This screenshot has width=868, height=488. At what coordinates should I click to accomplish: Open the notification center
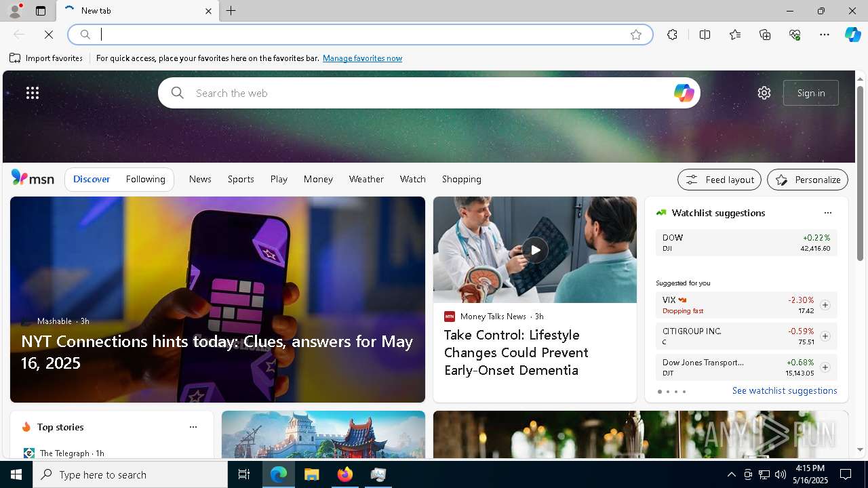pos(846,474)
